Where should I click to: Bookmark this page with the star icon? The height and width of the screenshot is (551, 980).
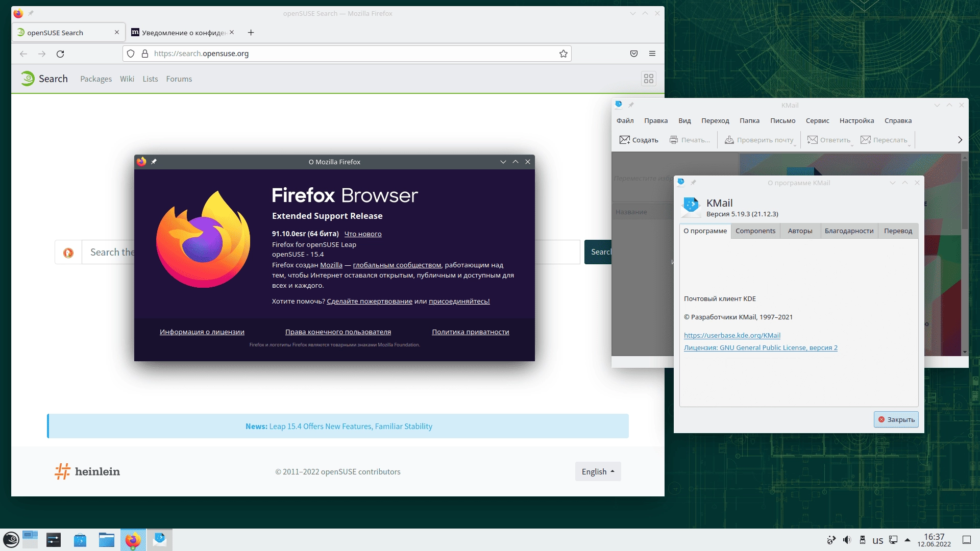tap(563, 54)
